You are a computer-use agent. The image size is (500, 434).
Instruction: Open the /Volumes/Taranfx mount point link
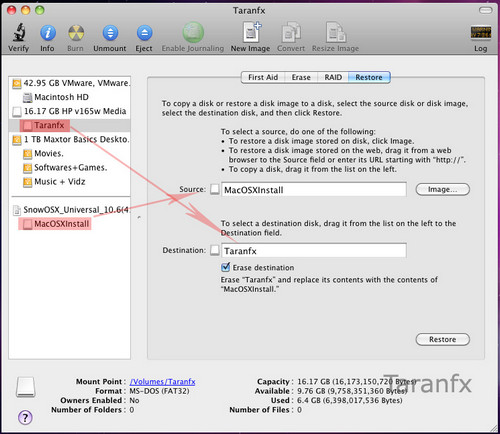click(x=162, y=382)
